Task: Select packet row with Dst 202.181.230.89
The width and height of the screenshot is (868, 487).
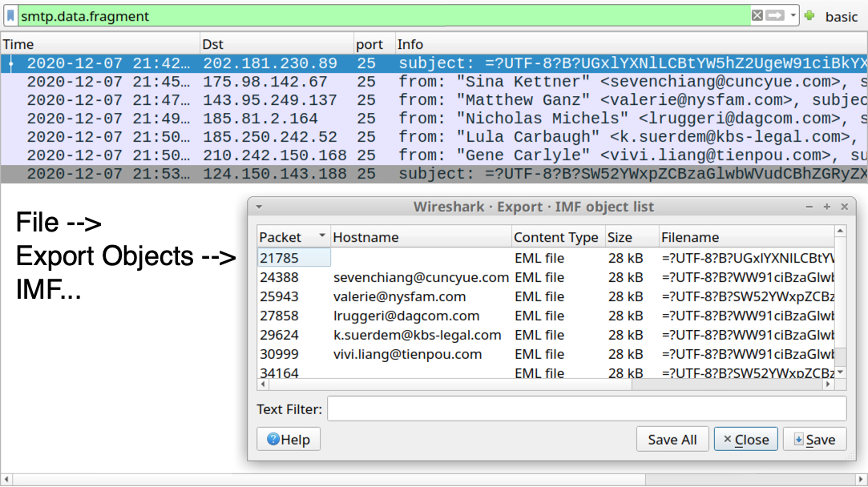Action: [434, 63]
